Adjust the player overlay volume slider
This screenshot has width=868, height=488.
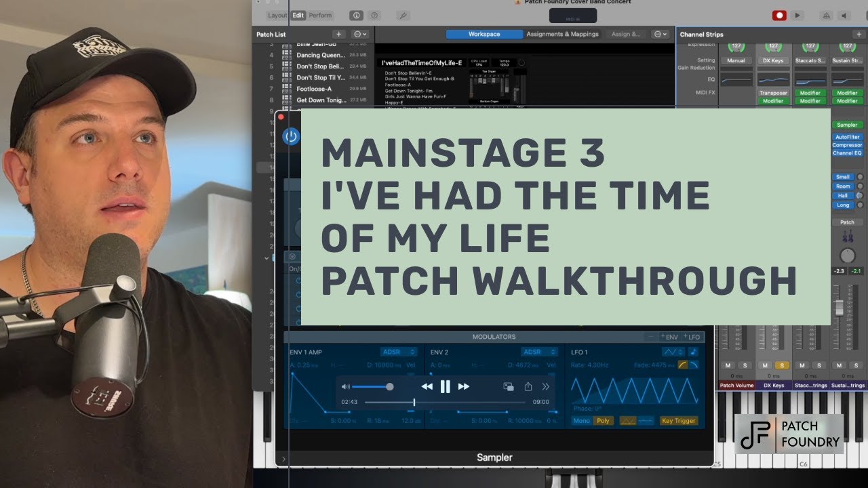click(371, 386)
